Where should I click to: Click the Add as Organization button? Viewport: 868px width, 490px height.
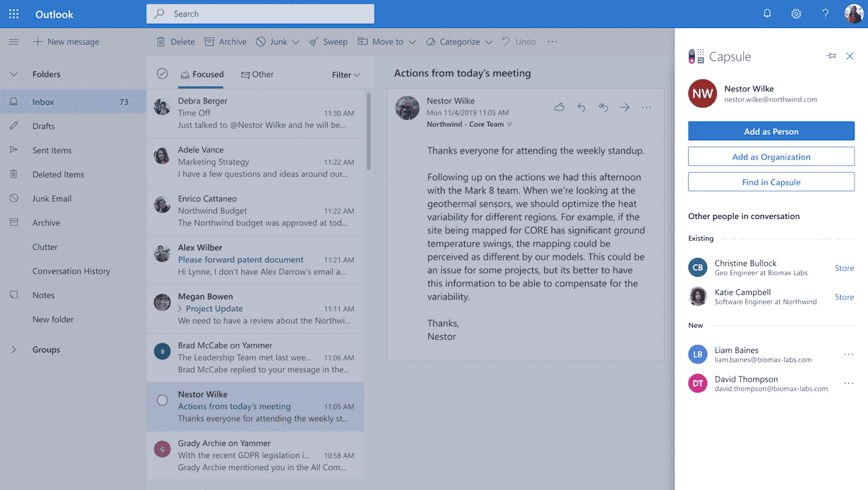coord(771,156)
